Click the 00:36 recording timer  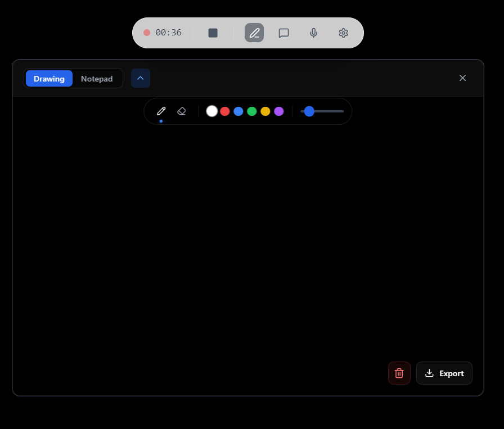coord(168,33)
